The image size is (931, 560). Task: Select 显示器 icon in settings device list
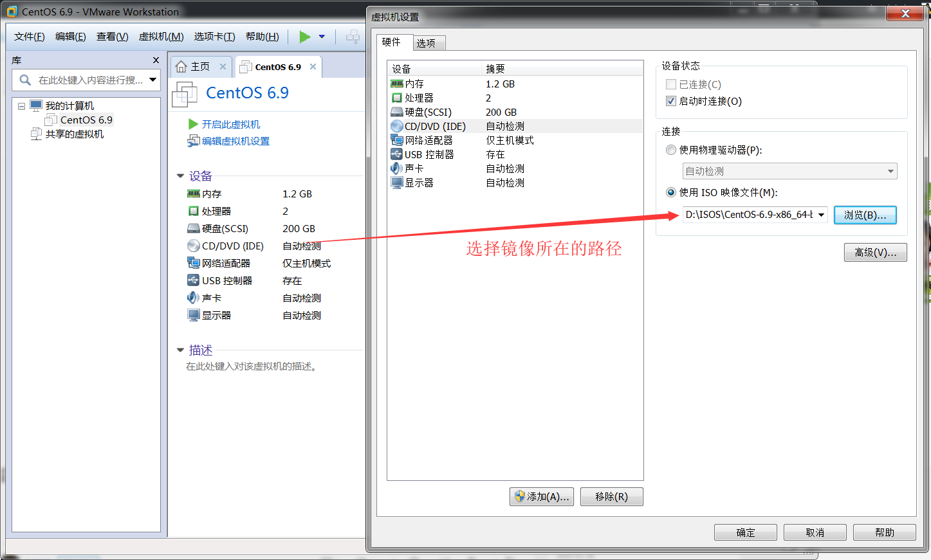point(397,183)
